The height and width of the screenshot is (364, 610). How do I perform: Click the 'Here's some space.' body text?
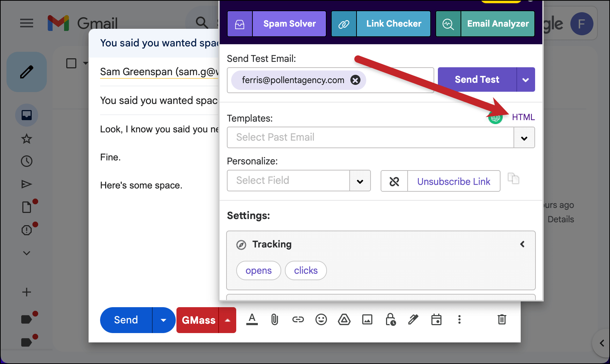coord(141,186)
